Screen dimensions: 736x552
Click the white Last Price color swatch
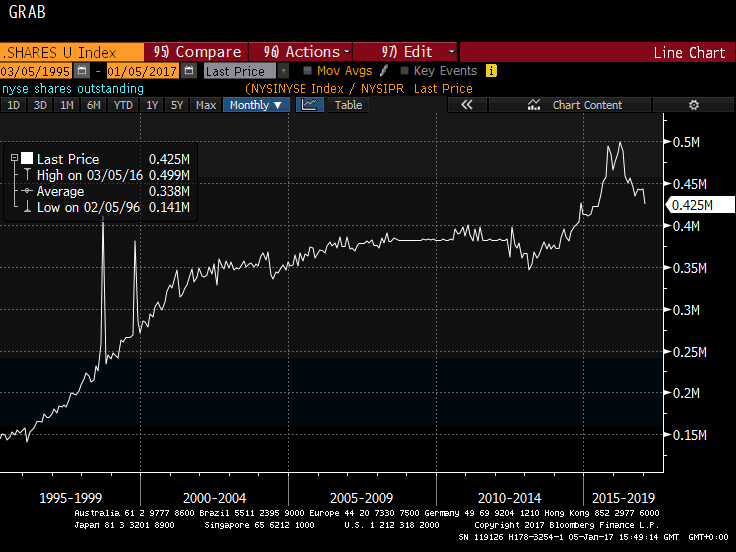(x=27, y=158)
